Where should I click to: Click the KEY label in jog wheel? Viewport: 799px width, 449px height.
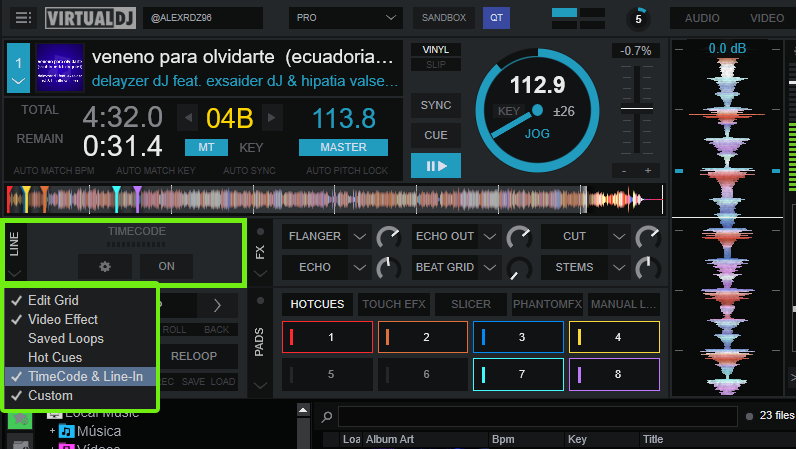coord(508,111)
